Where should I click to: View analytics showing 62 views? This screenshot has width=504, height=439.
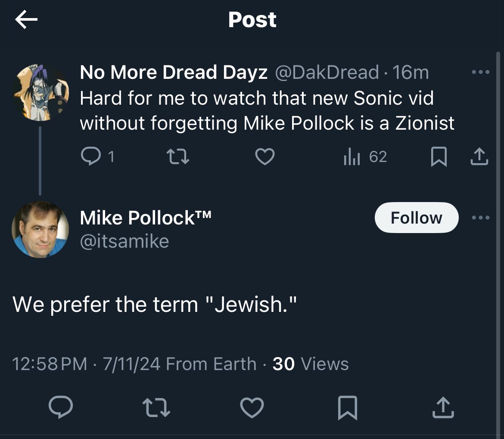click(365, 157)
